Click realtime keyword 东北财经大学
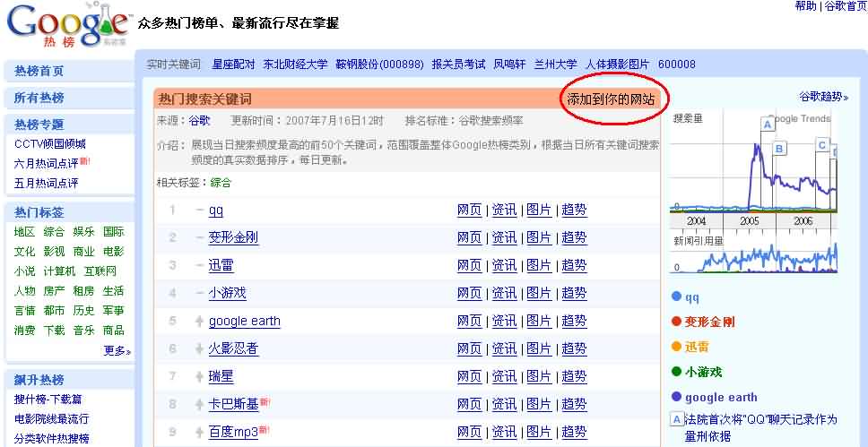The width and height of the screenshot is (868, 447). tap(296, 64)
